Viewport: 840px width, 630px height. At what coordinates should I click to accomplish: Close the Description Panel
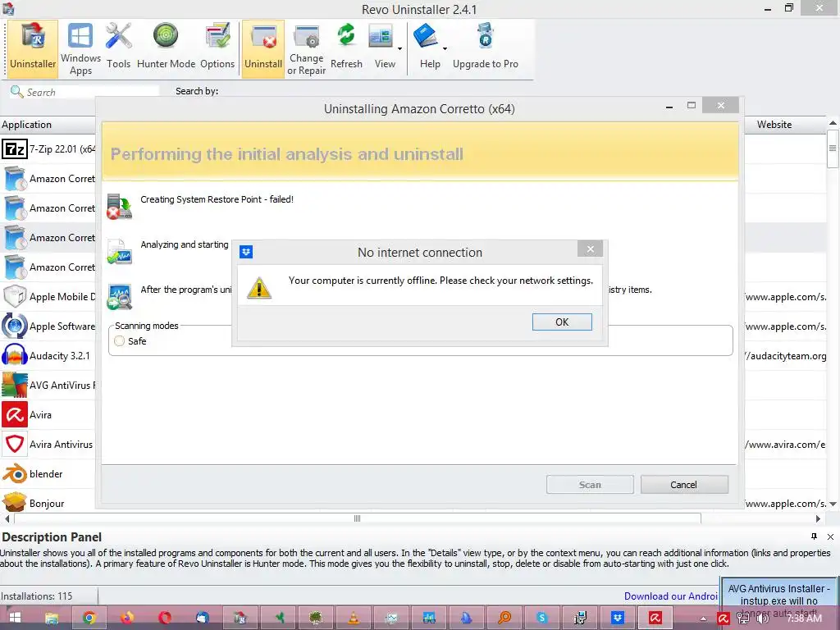[x=830, y=536]
